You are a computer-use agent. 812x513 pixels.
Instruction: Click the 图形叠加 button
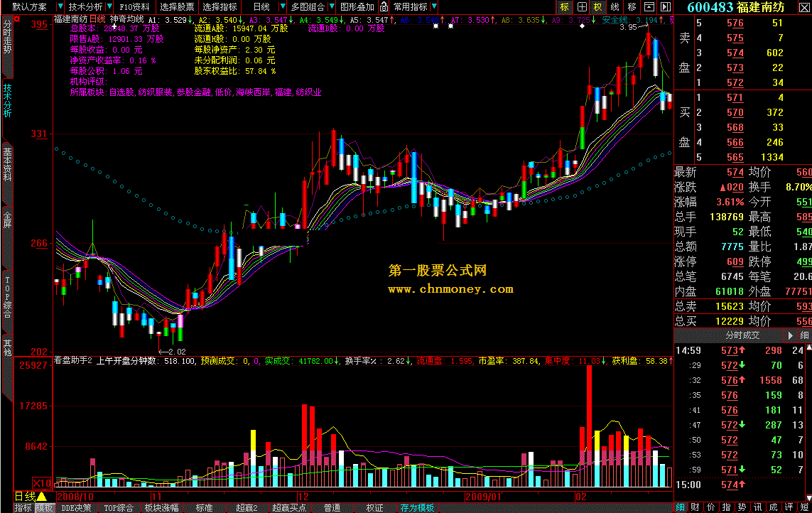tap(357, 6)
